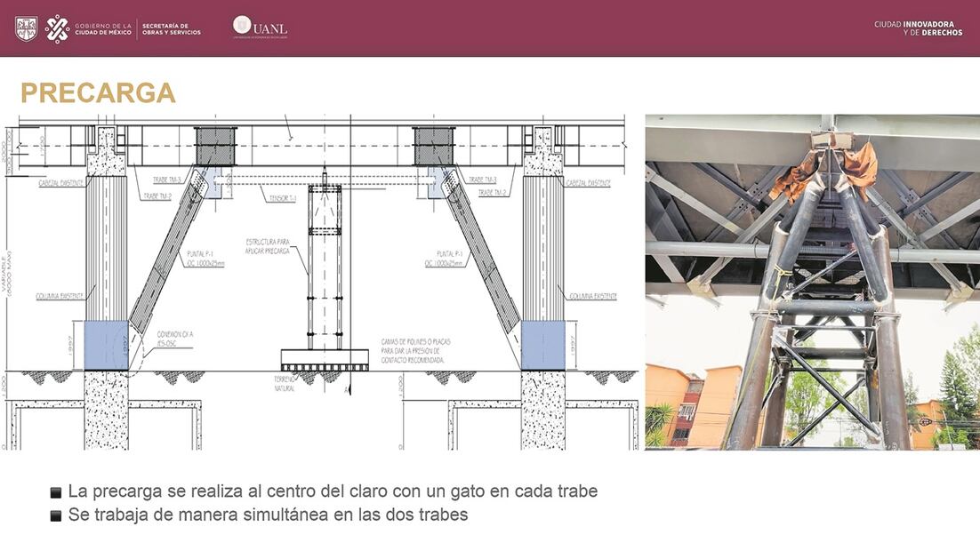Expand the CAMAS DE POLINES O PLACAS note

click(x=415, y=348)
